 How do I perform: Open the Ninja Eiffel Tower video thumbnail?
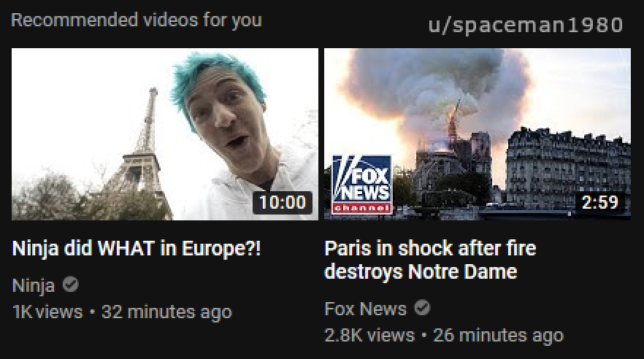coord(165,134)
